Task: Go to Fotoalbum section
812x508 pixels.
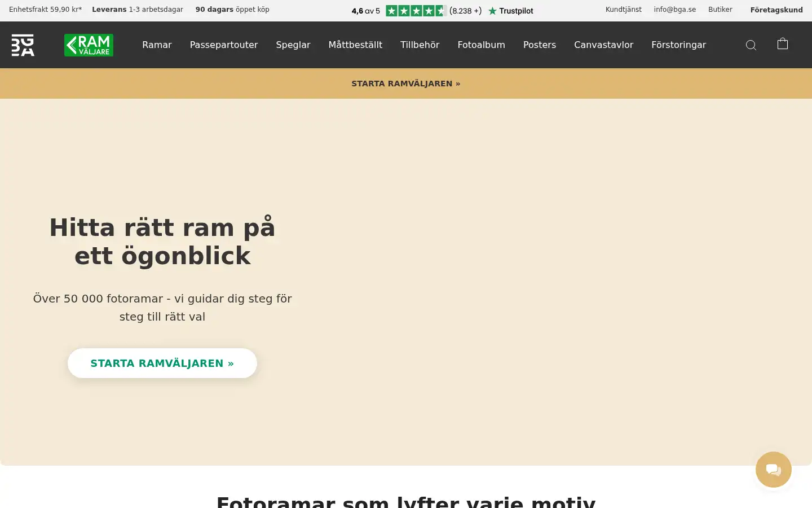Action: 482,45
